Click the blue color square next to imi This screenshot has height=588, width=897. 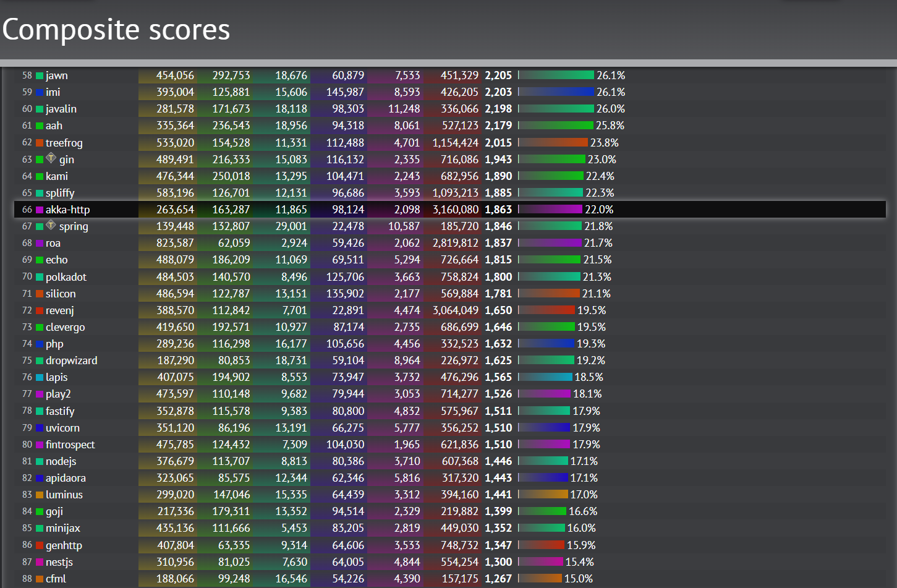(x=40, y=92)
